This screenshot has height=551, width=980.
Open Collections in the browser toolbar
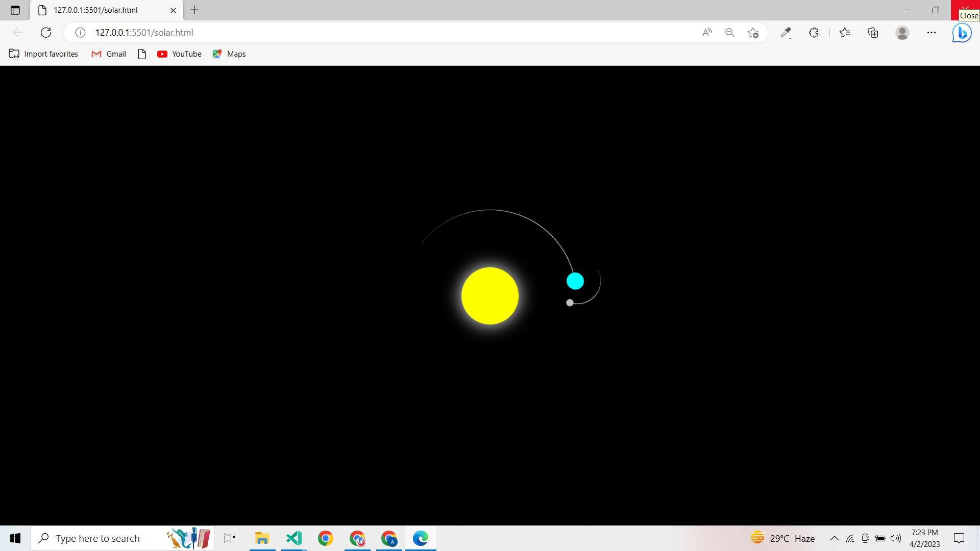[873, 32]
